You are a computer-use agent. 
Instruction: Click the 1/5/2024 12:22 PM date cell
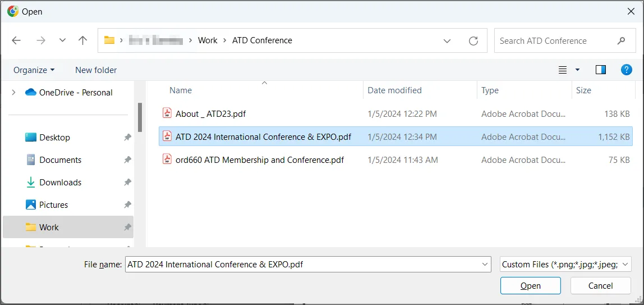click(x=402, y=114)
